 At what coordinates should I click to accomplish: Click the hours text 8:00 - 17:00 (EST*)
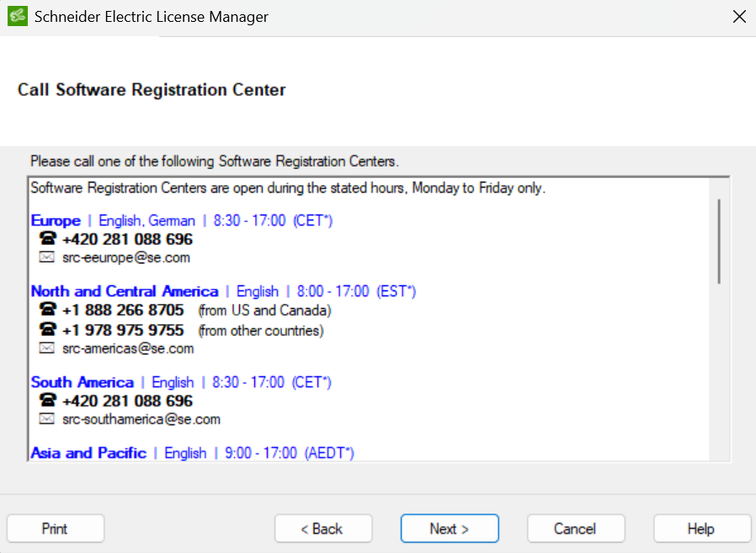tap(356, 291)
